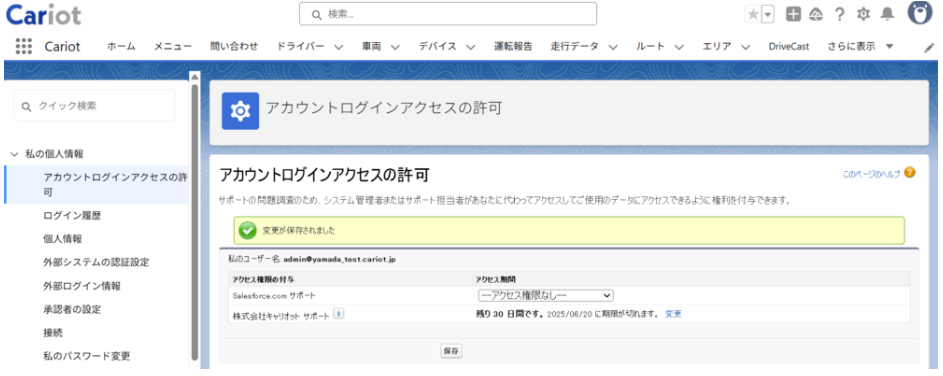Click the green check success icon
This screenshot has width=943, height=376.
click(247, 230)
